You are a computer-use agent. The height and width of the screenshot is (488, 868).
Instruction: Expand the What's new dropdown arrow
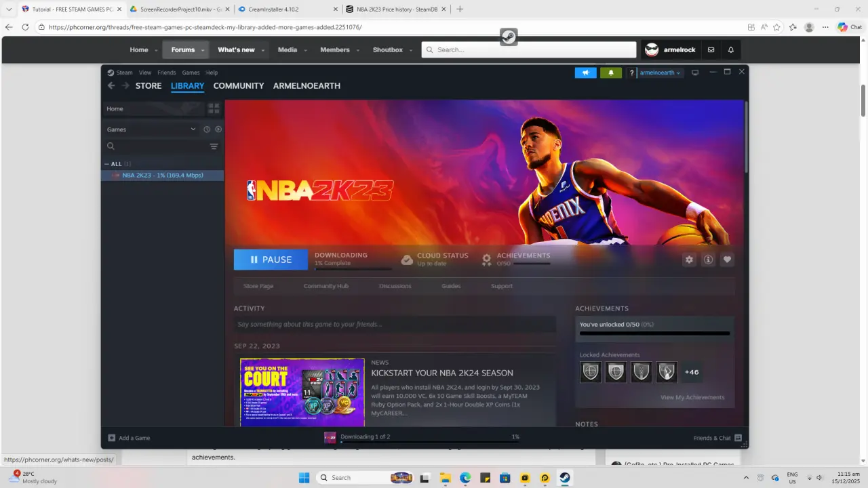point(262,50)
